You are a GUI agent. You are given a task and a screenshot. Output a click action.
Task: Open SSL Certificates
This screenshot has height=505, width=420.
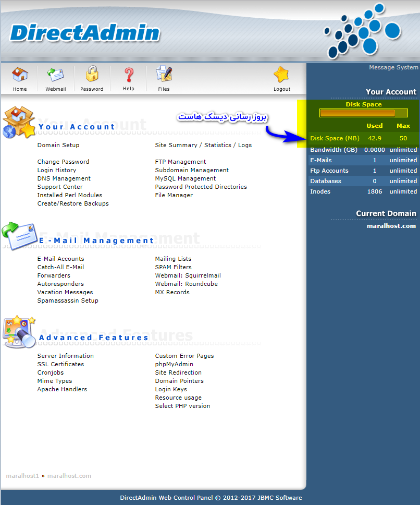(60, 364)
